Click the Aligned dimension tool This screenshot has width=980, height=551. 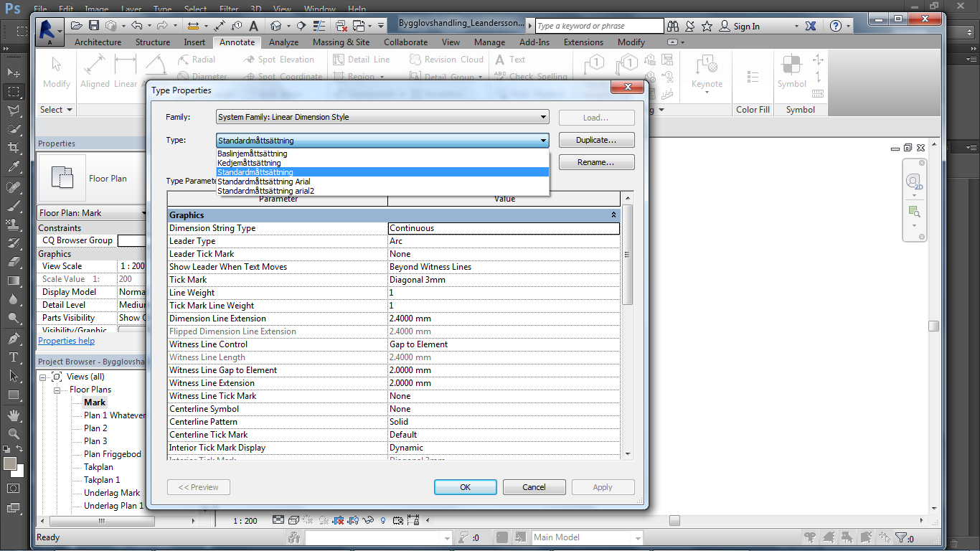[95, 72]
